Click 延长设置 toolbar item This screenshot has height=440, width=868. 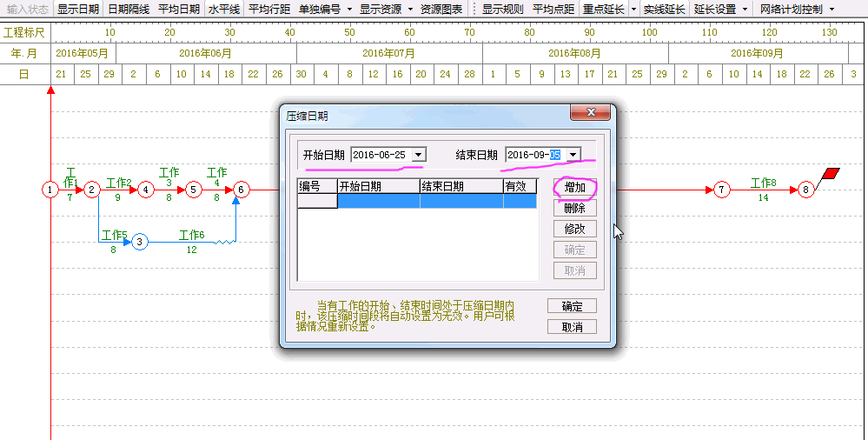(715, 9)
